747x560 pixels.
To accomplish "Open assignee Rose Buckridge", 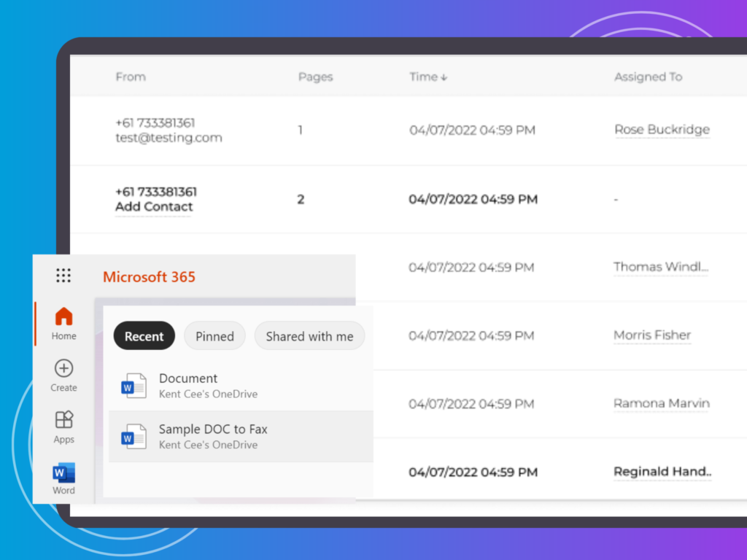I will coord(662,130).
